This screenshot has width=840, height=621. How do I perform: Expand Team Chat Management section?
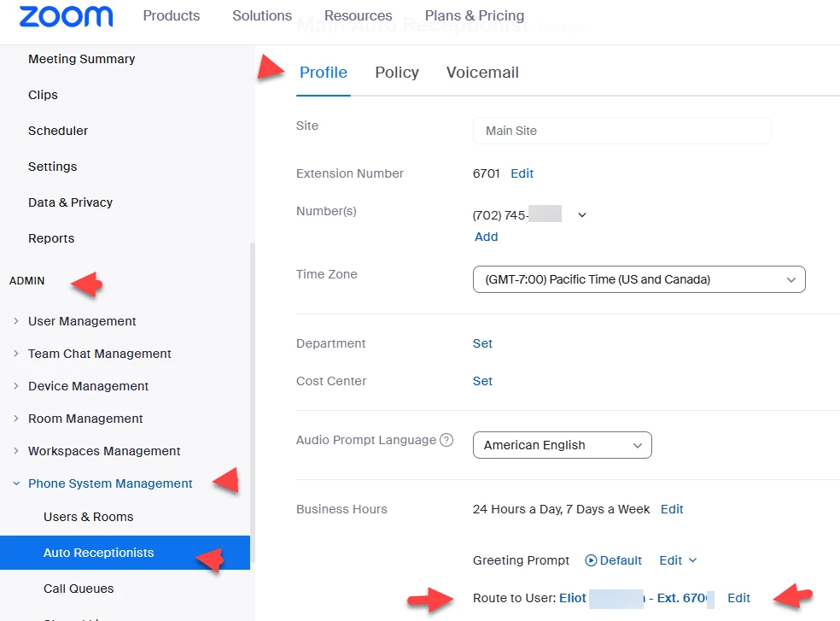click(100, 354)
